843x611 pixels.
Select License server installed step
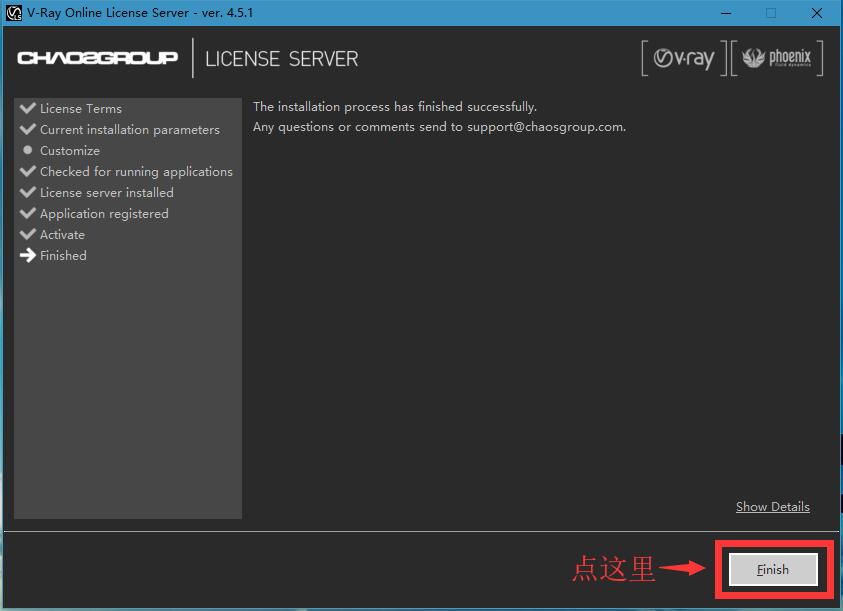106,193
